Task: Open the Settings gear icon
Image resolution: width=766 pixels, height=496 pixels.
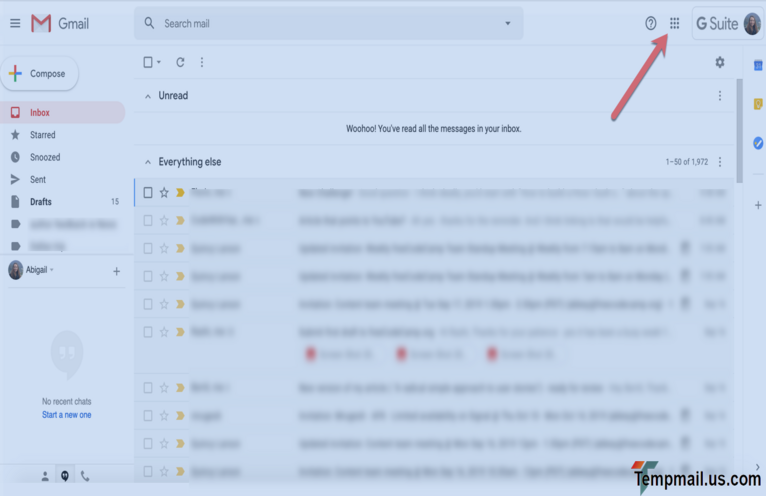Action: [719, 62]
